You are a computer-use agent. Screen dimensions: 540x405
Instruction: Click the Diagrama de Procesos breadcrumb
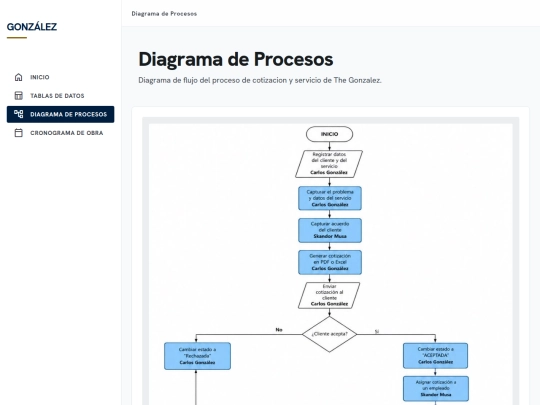click(x=164, y=14)
